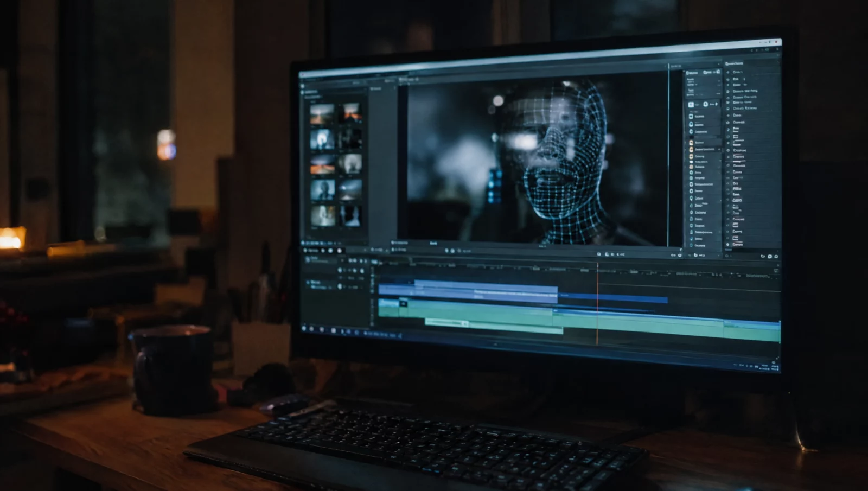The image size is (868, 491).
Task: Select the orange sunset silhouette thumbnail
Action: coord(350,113)
